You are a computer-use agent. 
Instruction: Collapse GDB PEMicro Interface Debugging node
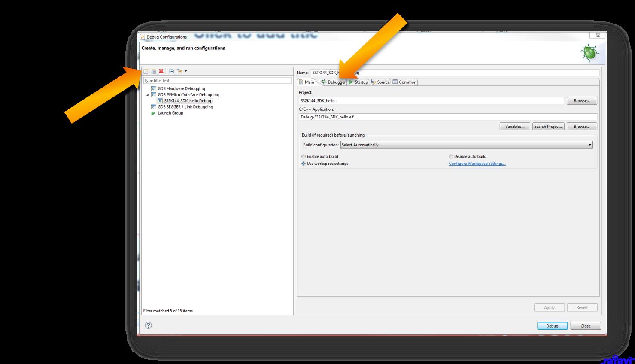click(148, 95)
